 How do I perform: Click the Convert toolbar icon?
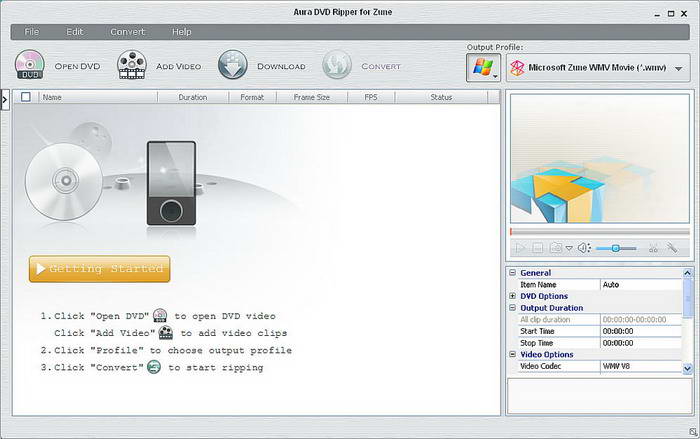pyautogui.click(x=337, y=65)
